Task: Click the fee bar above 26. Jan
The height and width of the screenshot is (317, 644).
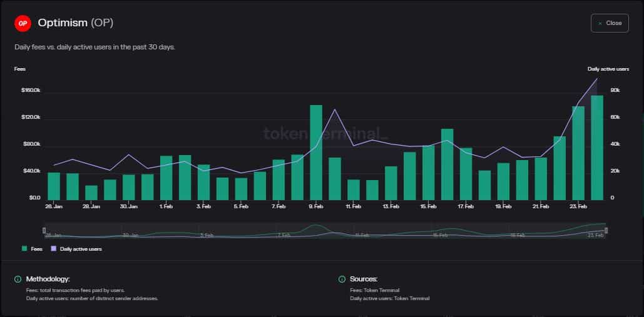Action: 54,186
